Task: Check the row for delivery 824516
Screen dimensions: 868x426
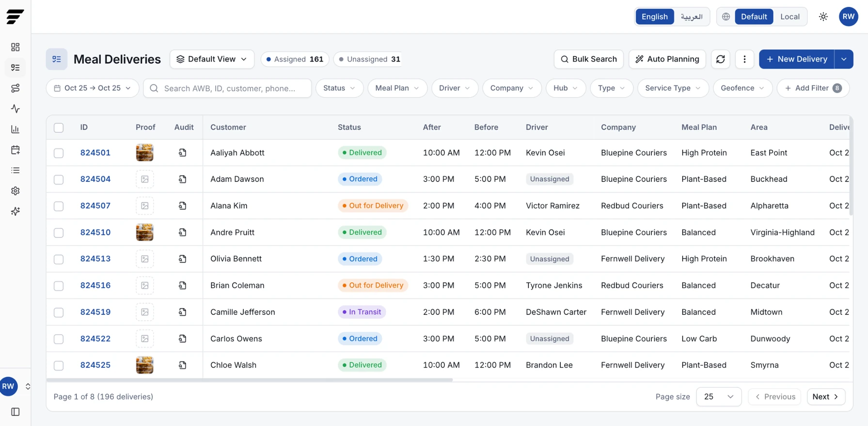Action: [59, 286]
